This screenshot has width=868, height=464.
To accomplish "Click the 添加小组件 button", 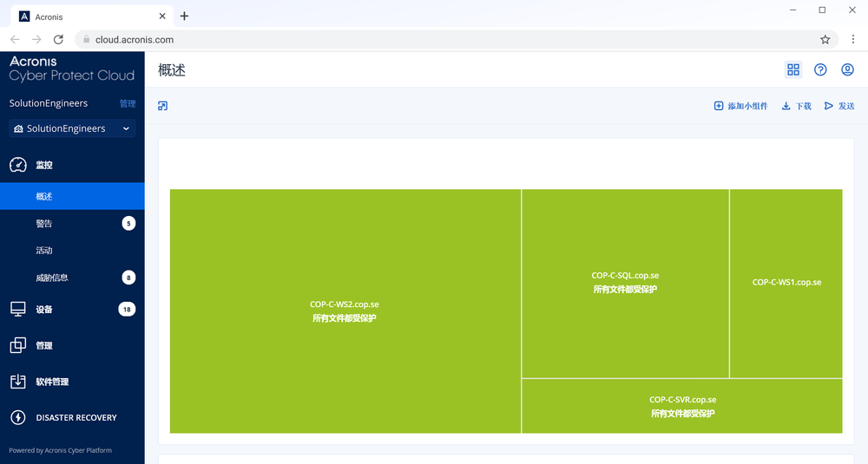I will coord(740,106).
